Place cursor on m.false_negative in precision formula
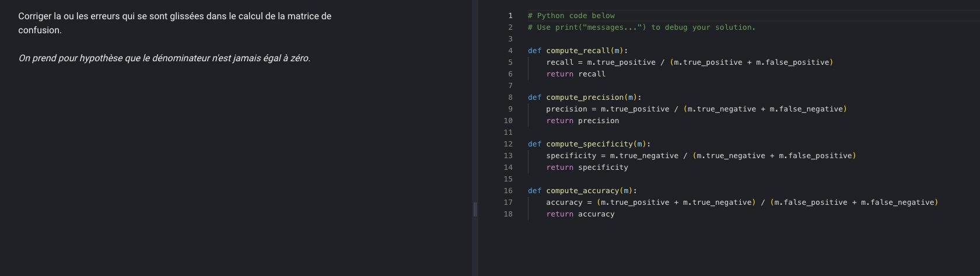This screenshot has width=980, height=276. [806, 109]
